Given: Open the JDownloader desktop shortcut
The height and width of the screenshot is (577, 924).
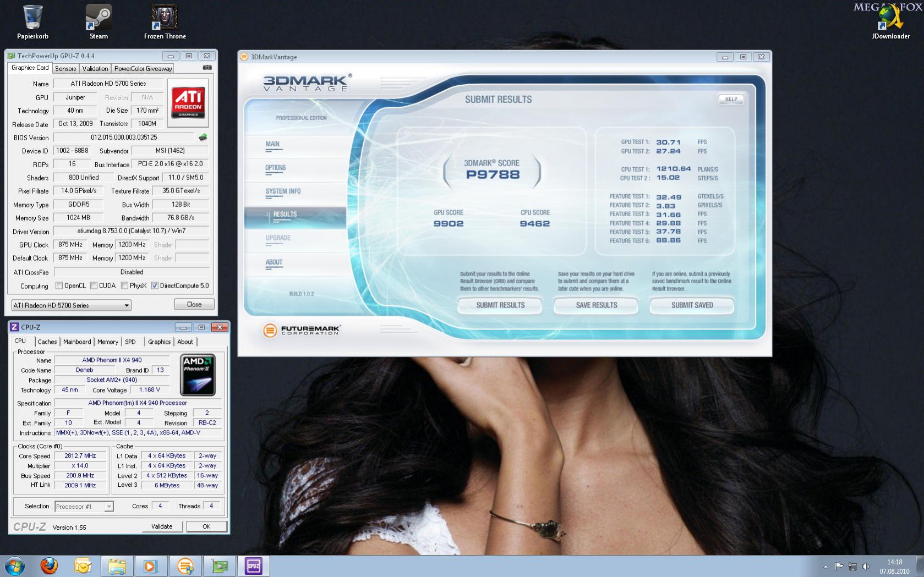Looking at the screenshot, I should click(x=890, y=22).
